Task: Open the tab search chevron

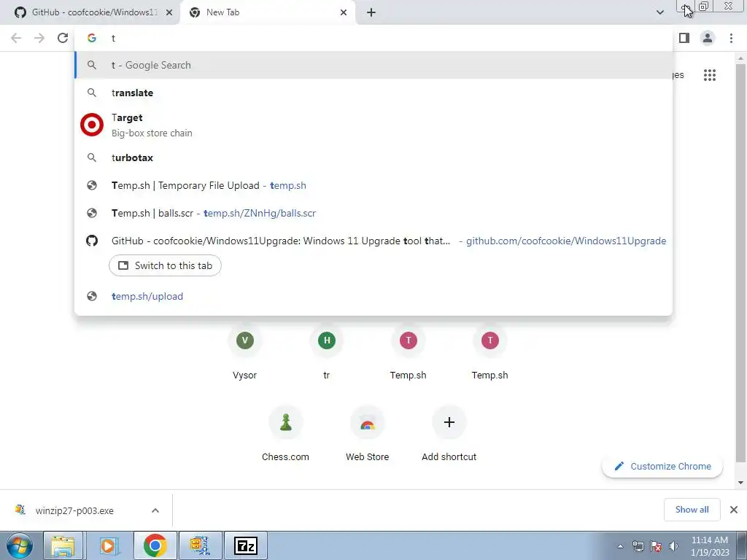Action: pyautogui.click(x=659, y=12)
